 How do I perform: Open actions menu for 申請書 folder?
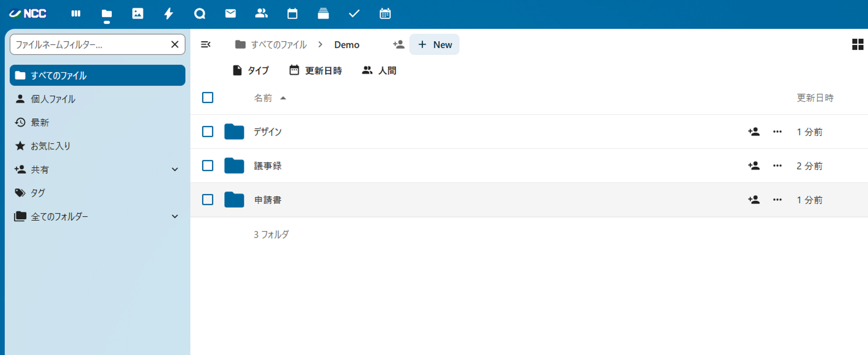[777, 200]
